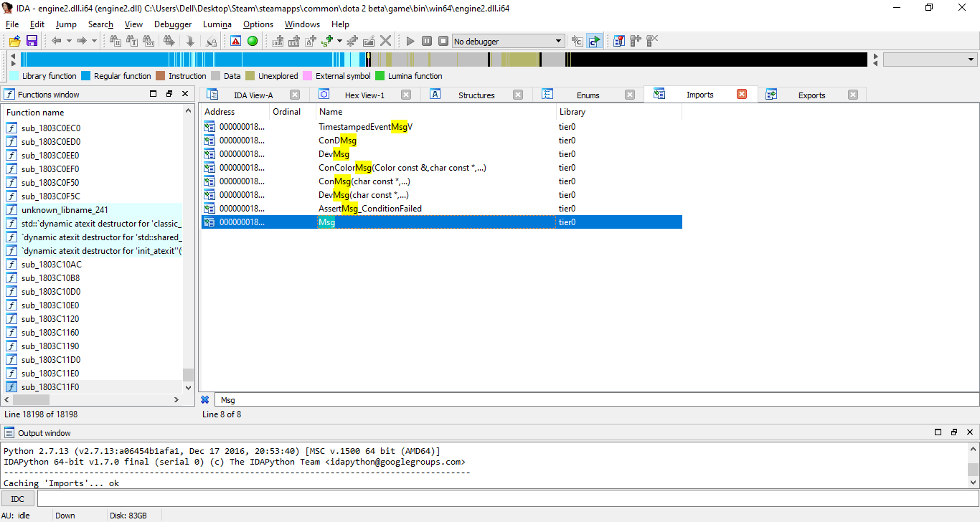The height and width of the screenshot is (522, 980).
Task: Select the TimestampedEventMsgV import row
Action: click(441, 127)
